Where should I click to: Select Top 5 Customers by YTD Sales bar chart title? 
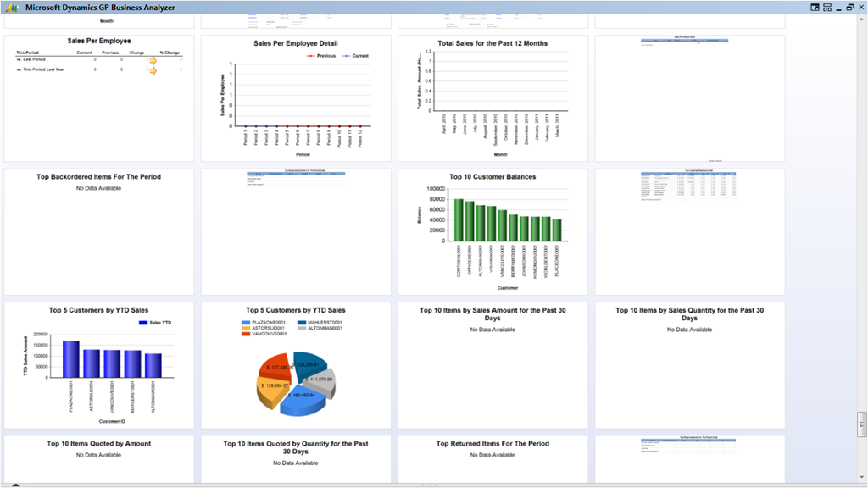(98, 310)
